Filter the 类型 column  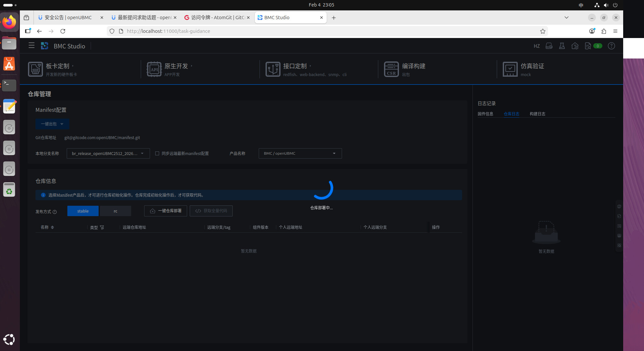coord(102,227)
